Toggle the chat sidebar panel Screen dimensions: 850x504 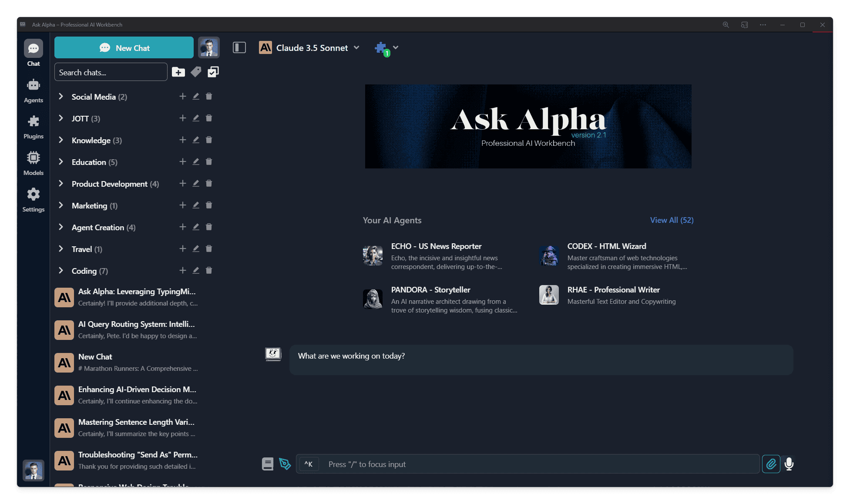[239, 47]
